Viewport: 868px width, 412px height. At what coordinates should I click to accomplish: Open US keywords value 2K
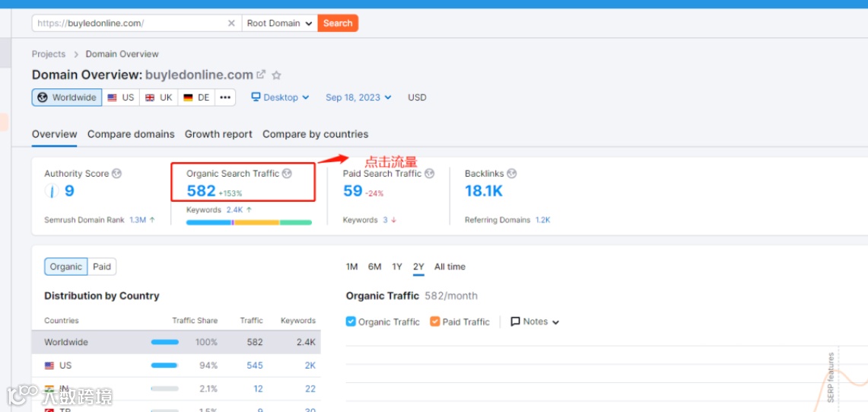tap(310, 366)
